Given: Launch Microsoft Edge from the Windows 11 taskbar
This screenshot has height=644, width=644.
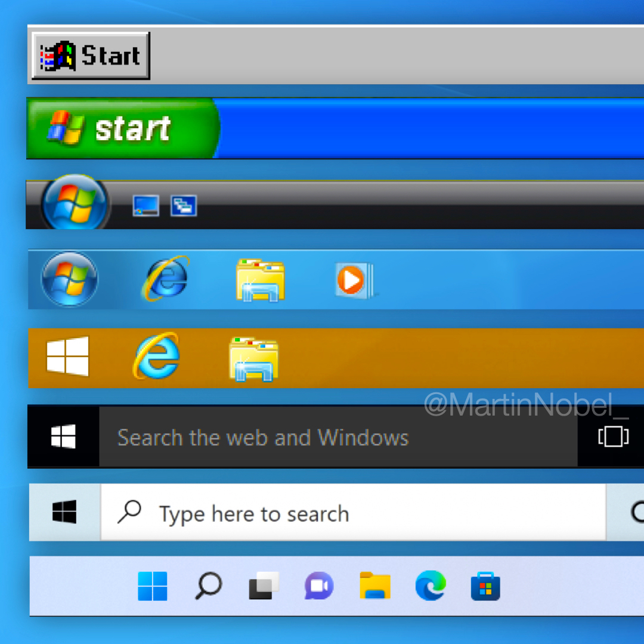Looking at the screenshot, I should point(431,586).
